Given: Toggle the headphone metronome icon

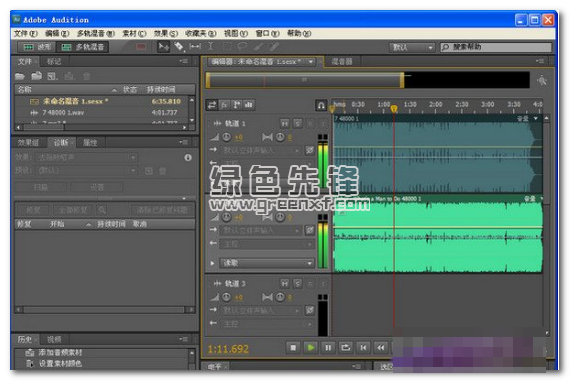Looking at the screenshot, I should pyautogui.click(x=321, y=105).
